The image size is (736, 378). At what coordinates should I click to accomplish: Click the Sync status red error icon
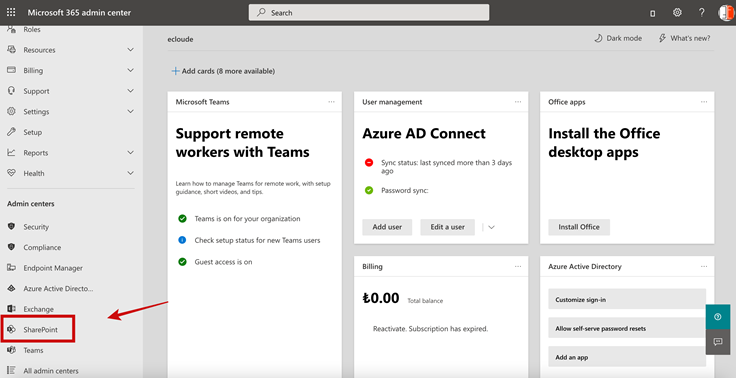pos(369,162)
